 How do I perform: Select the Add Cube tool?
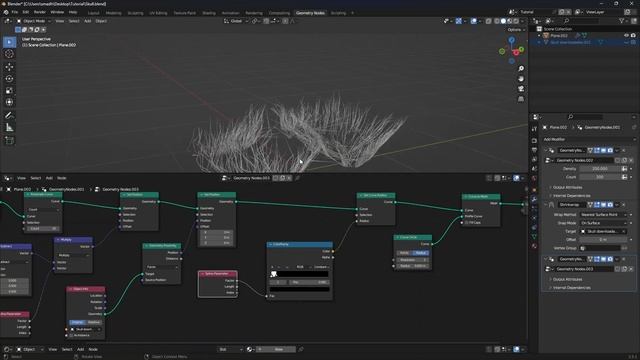pyautogui.click(x=9, y=141)
